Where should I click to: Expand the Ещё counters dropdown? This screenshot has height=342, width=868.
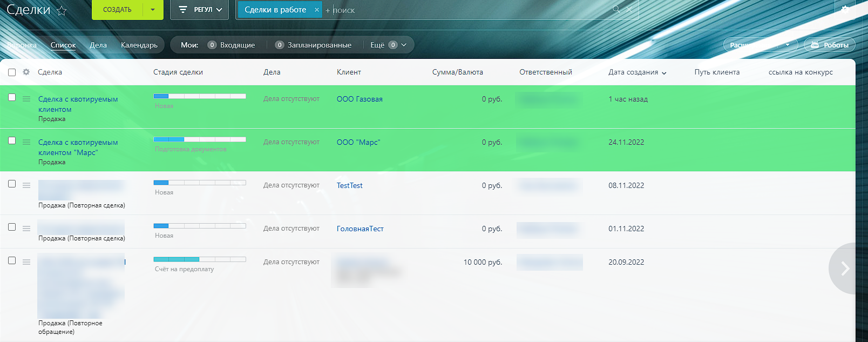[404, 45]
